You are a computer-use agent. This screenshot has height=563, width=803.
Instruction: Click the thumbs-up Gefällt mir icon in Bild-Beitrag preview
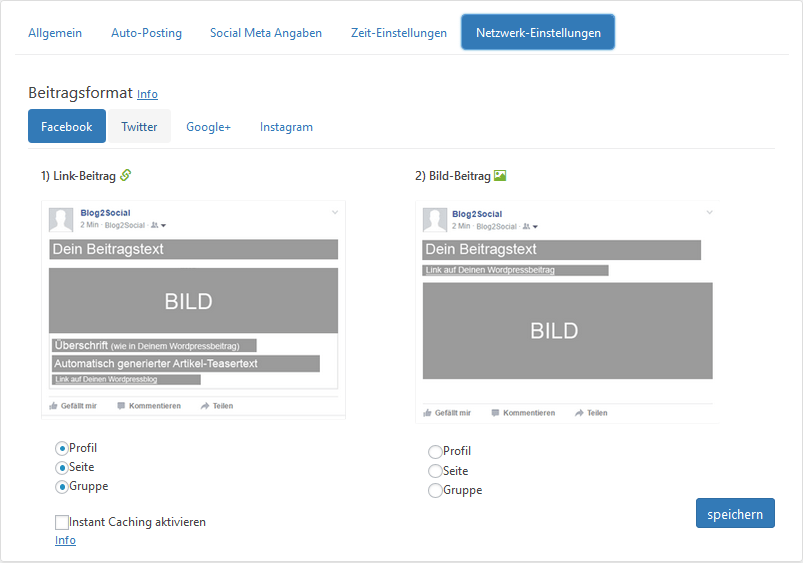(427, 413)
